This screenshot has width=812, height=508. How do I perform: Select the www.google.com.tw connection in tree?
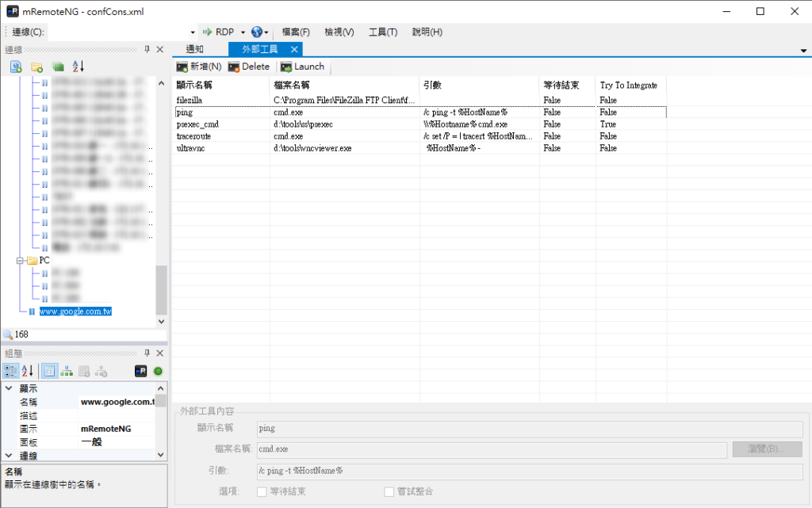coord(75,311)
